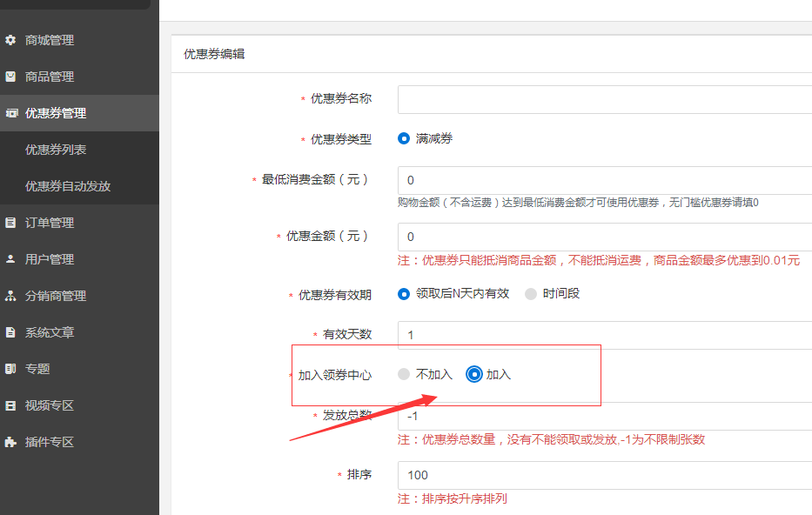Expand the 专题 sidebar menu
This screenshot has height=515, width=812.
point(37,369)
